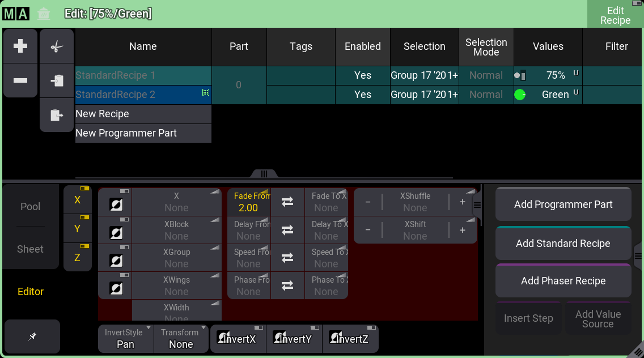The width and height of the screenshot is (644, 358).
Task: Click Add Value Source button
Action: [x=598, y=318]
